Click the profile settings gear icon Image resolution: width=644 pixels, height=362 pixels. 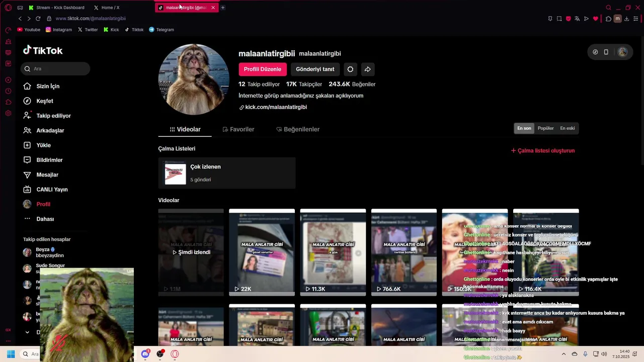click(x=350, y=69)
